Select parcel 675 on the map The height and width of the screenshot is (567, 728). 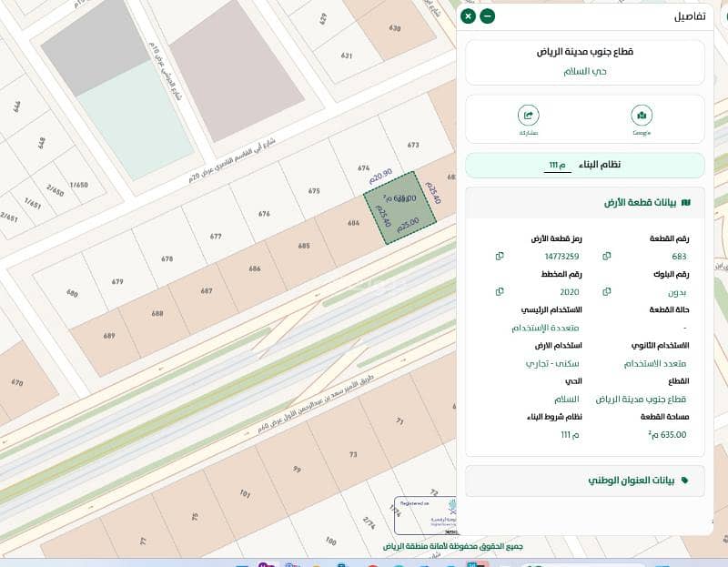314,191
